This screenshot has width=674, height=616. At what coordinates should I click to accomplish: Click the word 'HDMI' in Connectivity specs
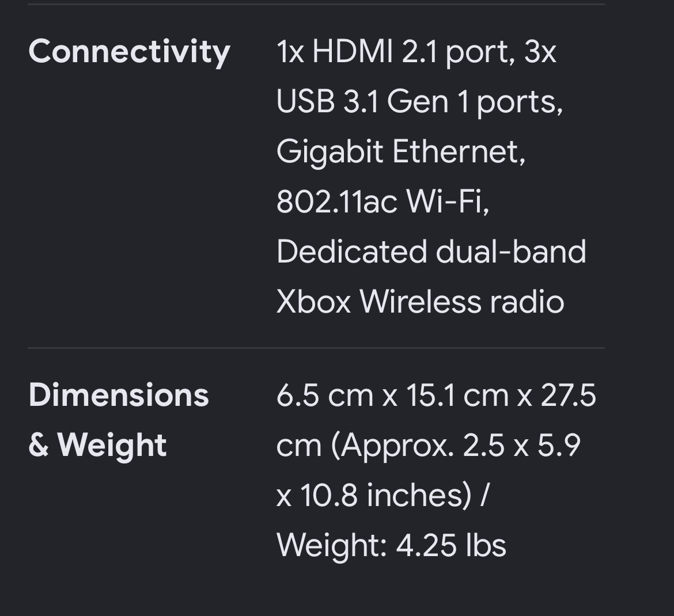coord(353,52)
